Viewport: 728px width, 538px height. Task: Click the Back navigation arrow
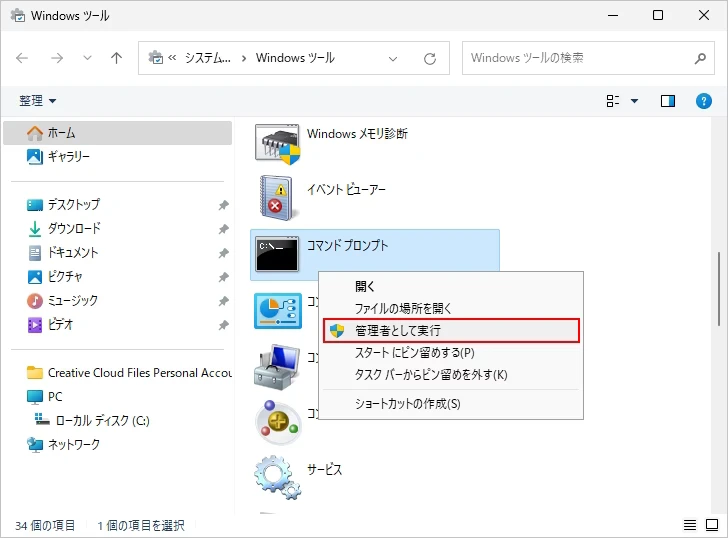22,58
